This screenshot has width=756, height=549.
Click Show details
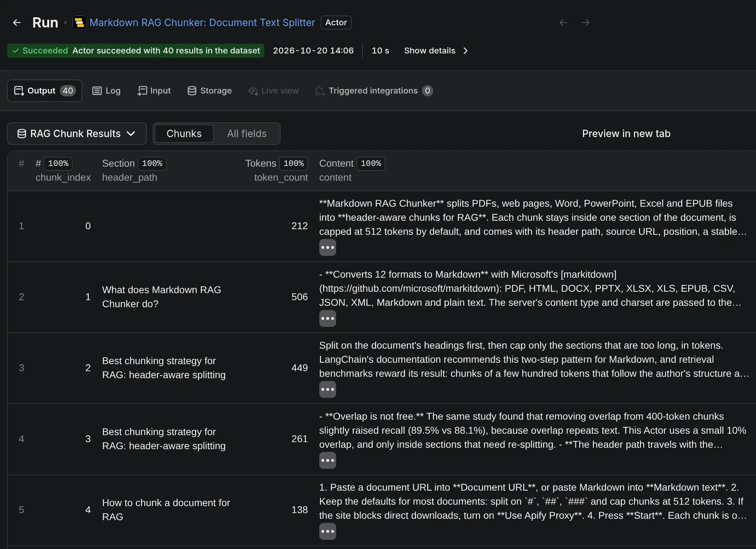click(436, 51)
